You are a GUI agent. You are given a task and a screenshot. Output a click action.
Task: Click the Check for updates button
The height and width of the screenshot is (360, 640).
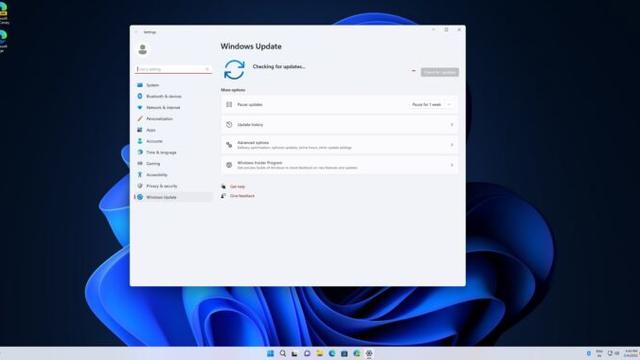pos(440,72)
